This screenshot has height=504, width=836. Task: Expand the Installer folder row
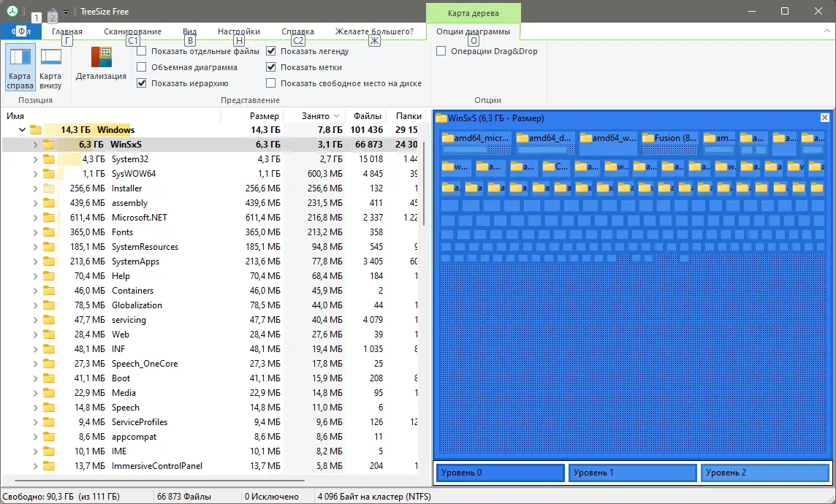(x=35, y=188)
